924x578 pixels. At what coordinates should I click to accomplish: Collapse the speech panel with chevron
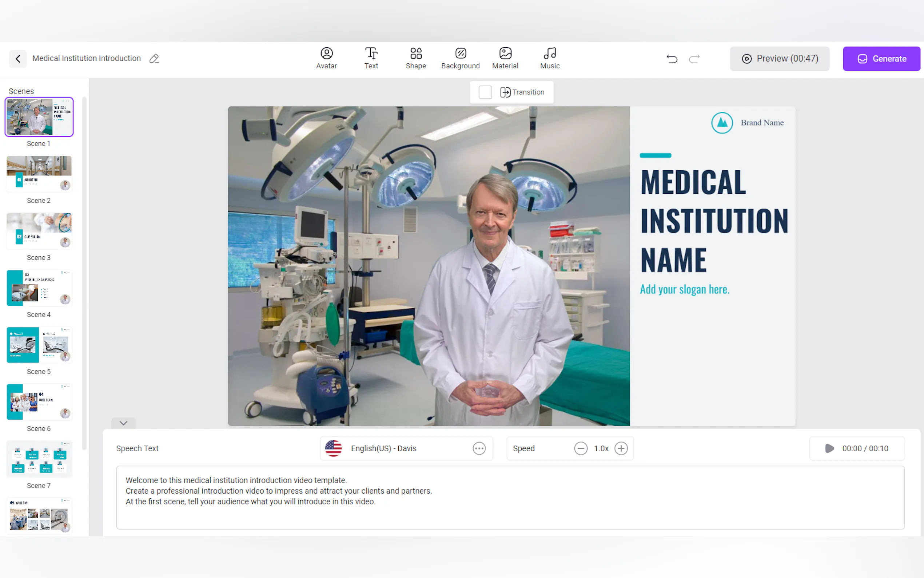click(x=123, y=423)
